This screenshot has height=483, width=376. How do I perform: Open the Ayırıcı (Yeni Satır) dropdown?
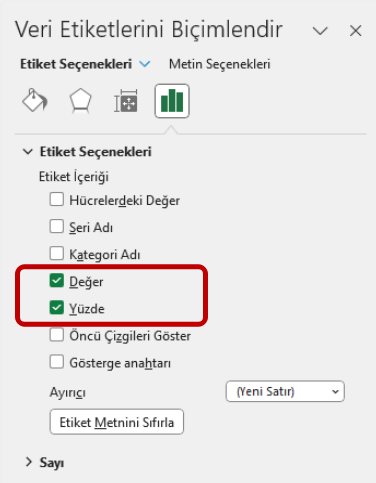point(285,391)
